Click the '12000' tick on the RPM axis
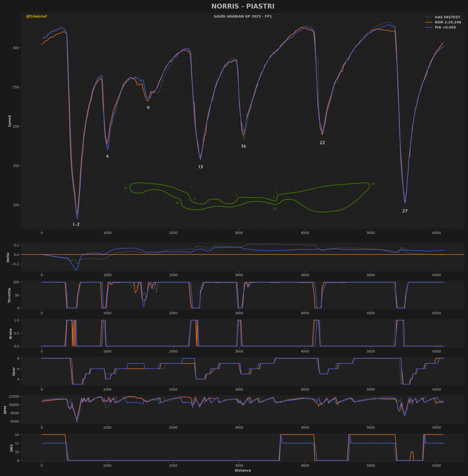Screen dimensions: 468x476 point(14,396)
